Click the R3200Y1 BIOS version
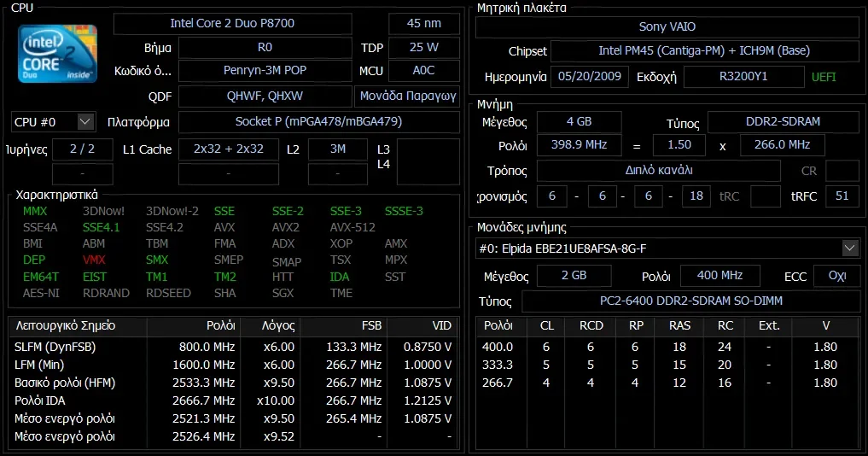The height and width of the screenshot is (456, 868). coord(743,77)
